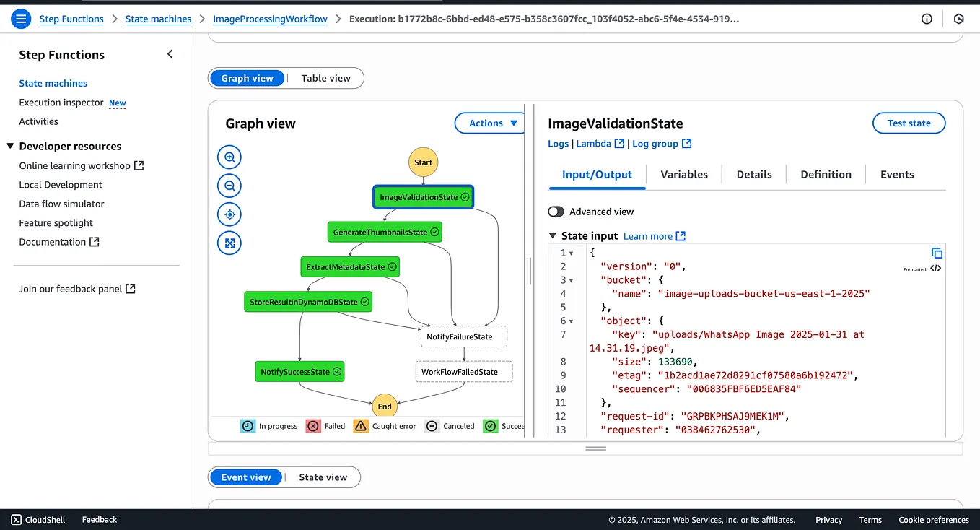Screen dimensions: 980x530
Task: Open the Lambda console link
Action: (x=595, y=143)
